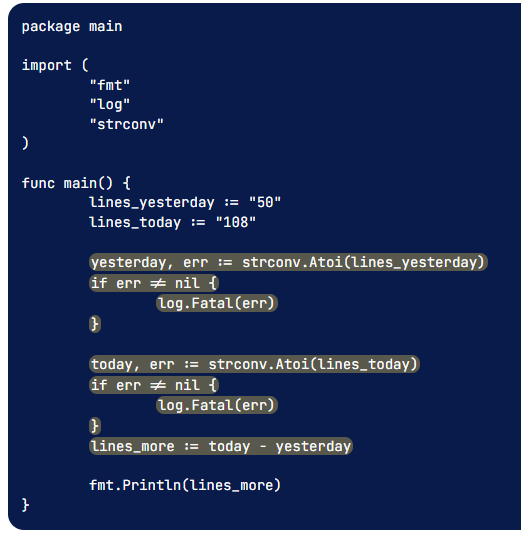
Task: Click highlighted strconv.Atoi(lines_today) line
Action: pos(254,364)
